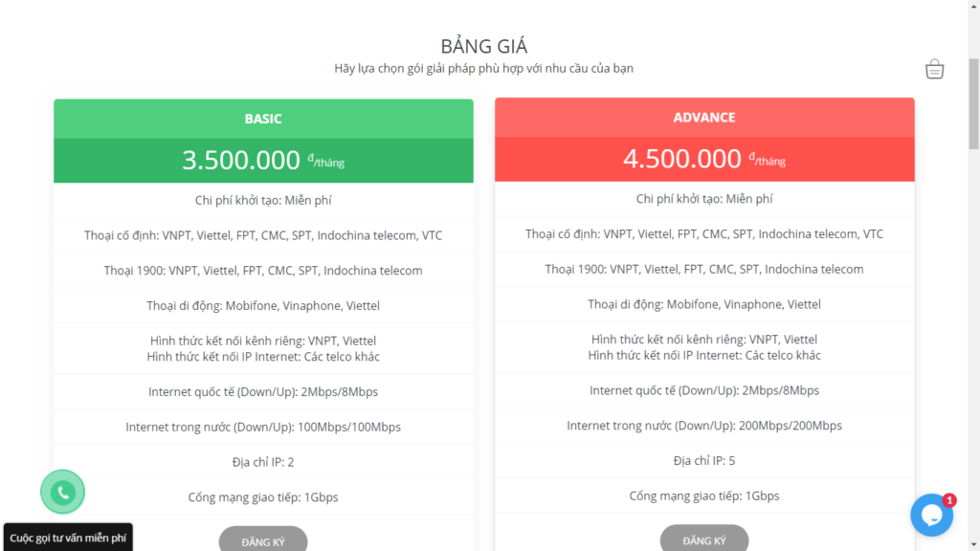Click ADVANCE 'Internet trong nước' 200Mbps row

click(704, 426)
